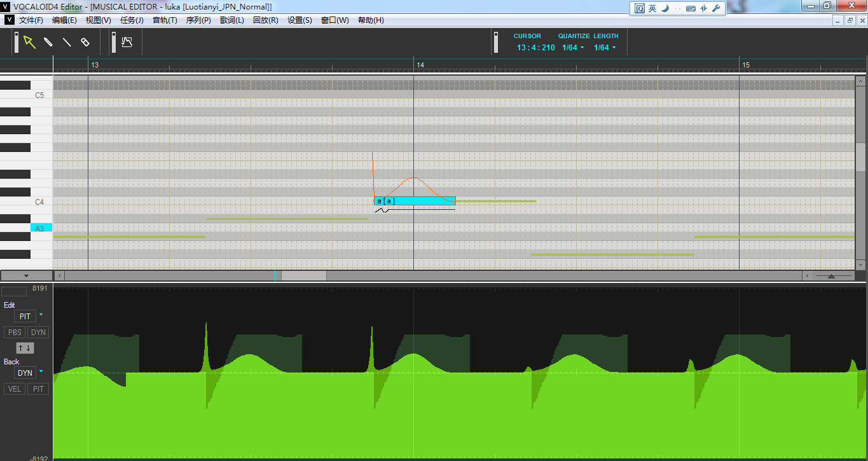Select the pencil tool
The image size is (868, 461).
tap(48, 42)
